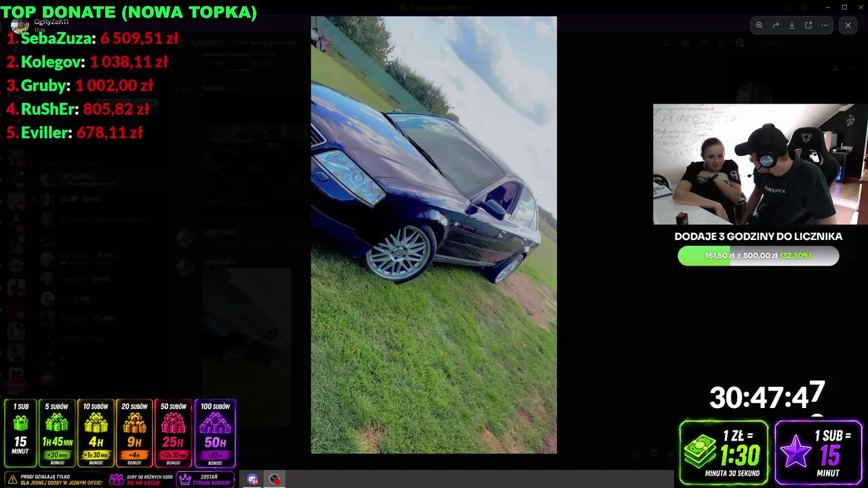Click the "20 SUBÓW" 9H tier card
The height and width of the screenshot is (488, 868).
[134, 433]
